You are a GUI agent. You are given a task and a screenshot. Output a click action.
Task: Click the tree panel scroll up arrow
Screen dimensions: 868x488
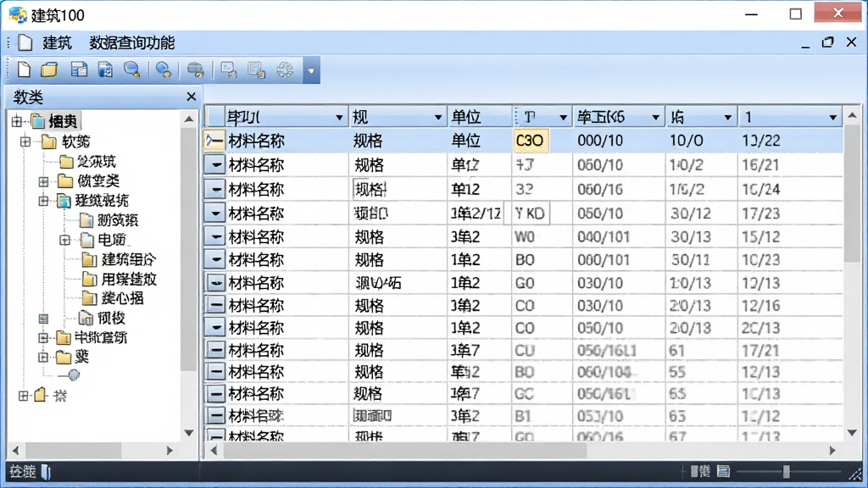click(x=189, y=119)
